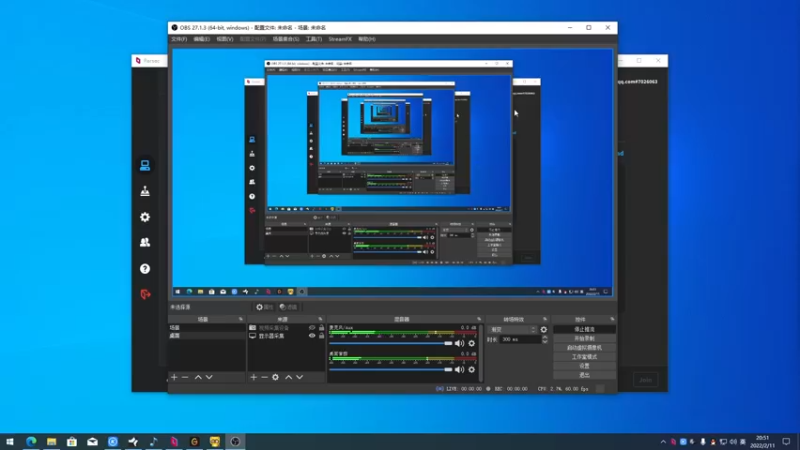Open the gear menu for the 桌面音频 mixer track

pyautogui.click(x=471, y=369)
